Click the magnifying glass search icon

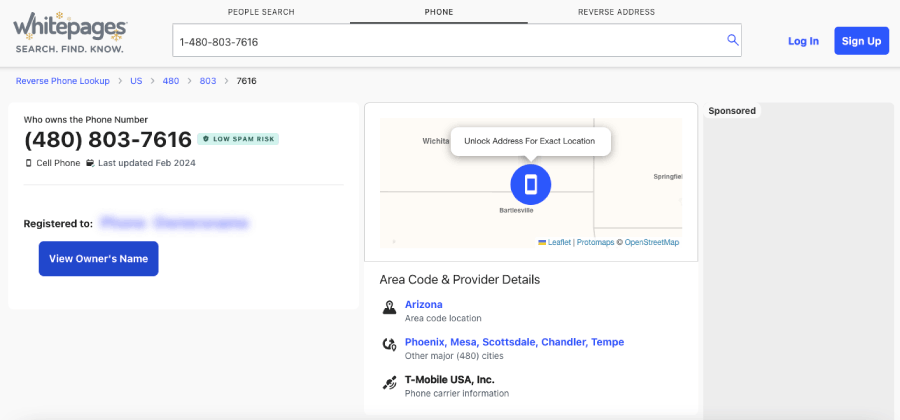click(732, 40)
